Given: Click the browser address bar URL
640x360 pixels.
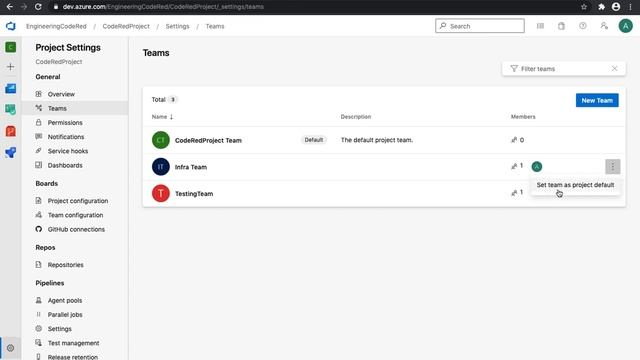Looking at the screenshot, I should pos(163,7).
